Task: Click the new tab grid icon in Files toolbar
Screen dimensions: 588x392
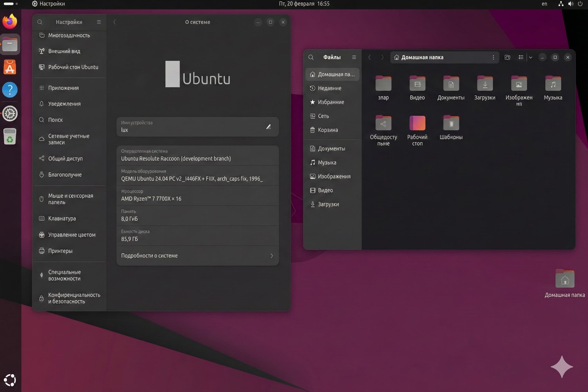Action: (507, 57)
